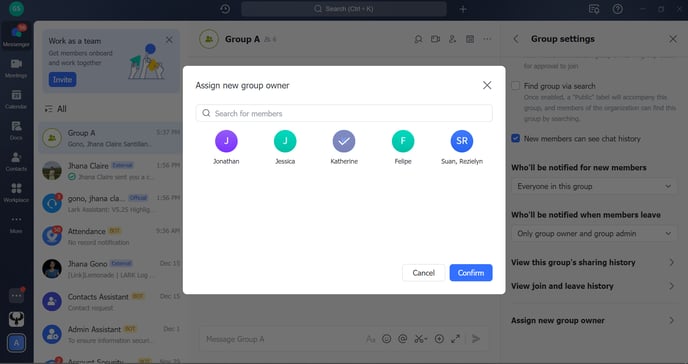Click the plus icon beside search bar
The width and height of the screenshot is (688, 364).
click(x=463, y=9)
